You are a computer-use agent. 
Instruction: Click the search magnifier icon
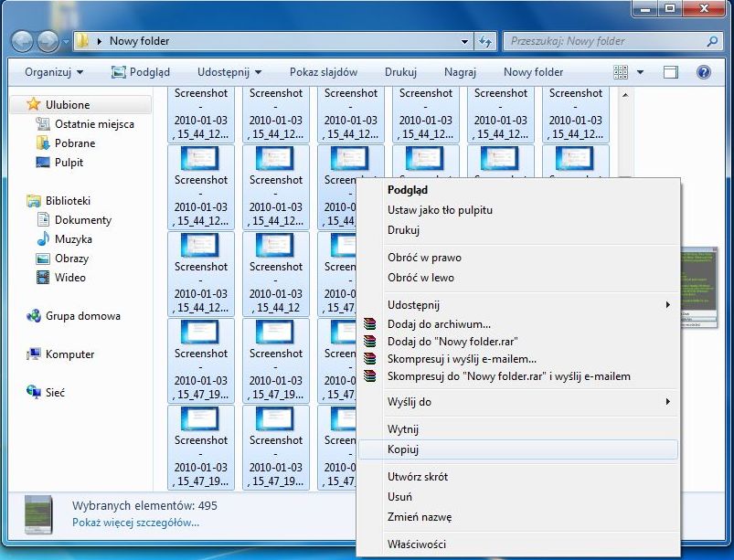click(712, 41)
